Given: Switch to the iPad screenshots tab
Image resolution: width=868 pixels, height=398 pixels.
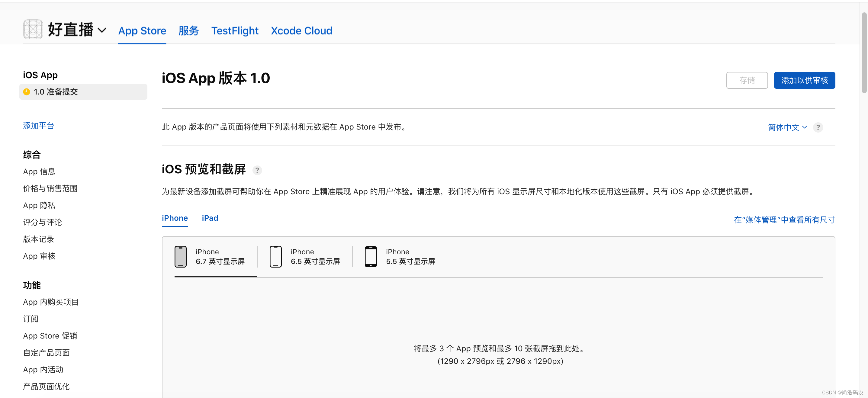Looking at the screenshot, I should (210, 218).
